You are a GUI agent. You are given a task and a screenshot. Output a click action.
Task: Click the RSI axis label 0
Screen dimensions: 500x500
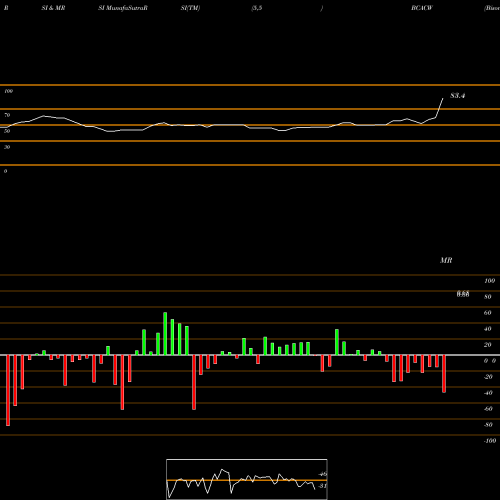coord(5,171)
